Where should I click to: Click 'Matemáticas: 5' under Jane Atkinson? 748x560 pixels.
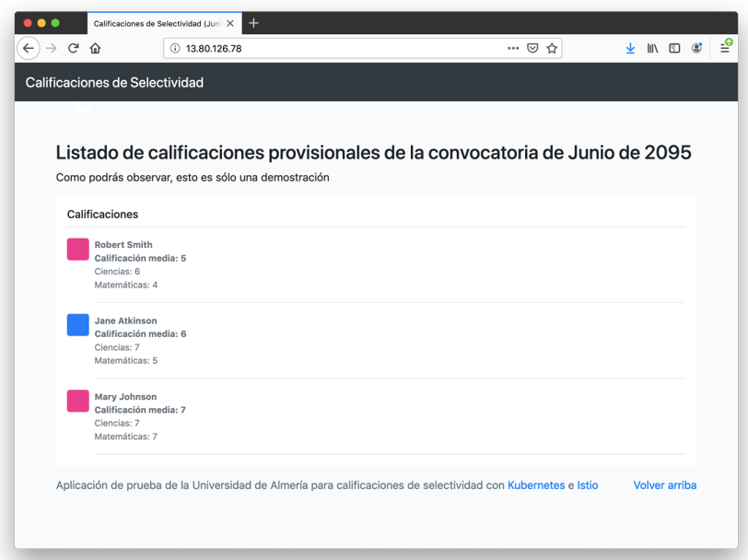click(126, 361)
